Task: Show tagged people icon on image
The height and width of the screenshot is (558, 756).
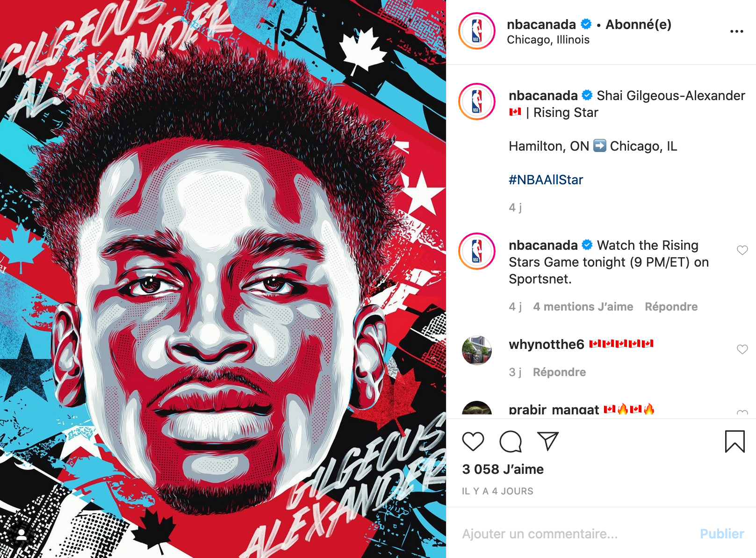Action: click(21, 535)
